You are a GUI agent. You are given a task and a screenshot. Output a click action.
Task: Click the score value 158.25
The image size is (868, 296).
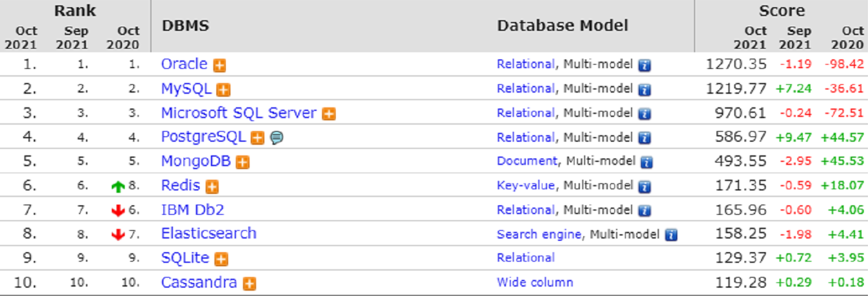point(741,234)
